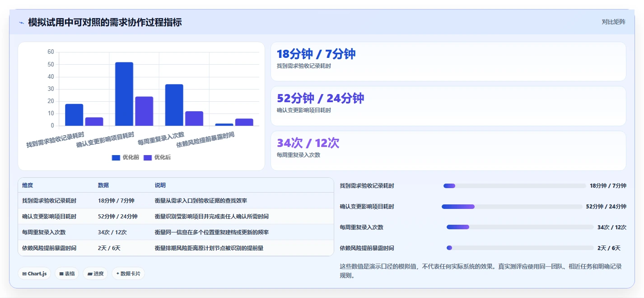Click chart axis label 依赖风险提前暴露时间

click(x=205, y=140)
